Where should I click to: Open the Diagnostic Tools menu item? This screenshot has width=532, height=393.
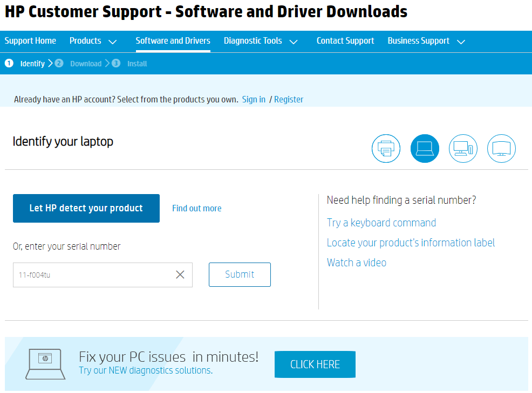(x=253, y=40)
